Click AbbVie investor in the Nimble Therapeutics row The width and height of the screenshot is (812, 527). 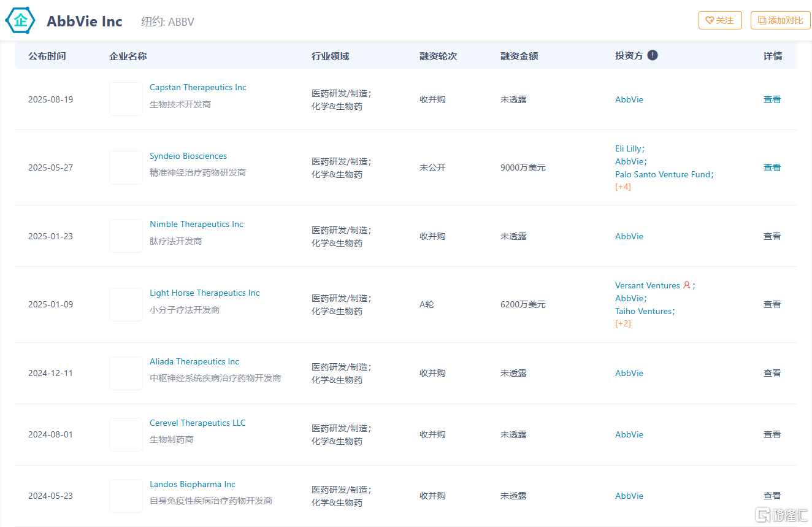629,236
